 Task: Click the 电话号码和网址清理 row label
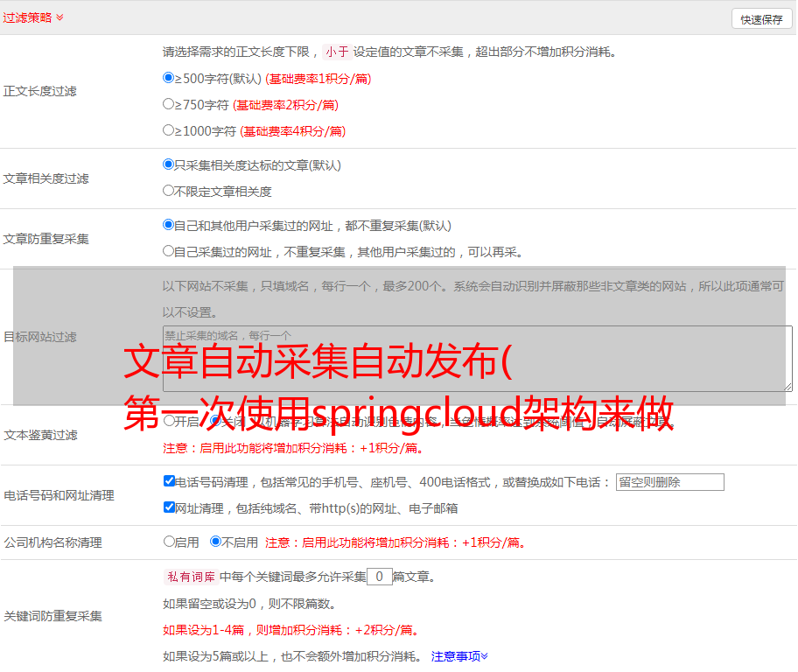pyautogui.click(x=59, y=495)
